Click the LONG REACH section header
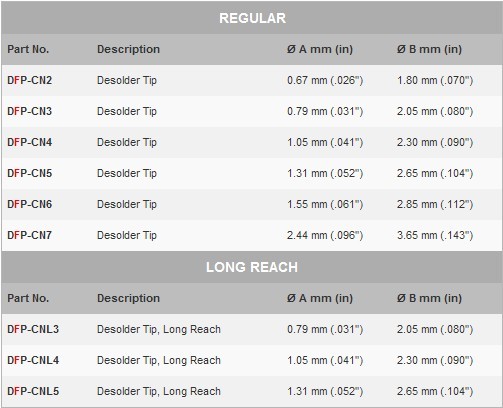 pyautogui.click(x=252, y=267)
